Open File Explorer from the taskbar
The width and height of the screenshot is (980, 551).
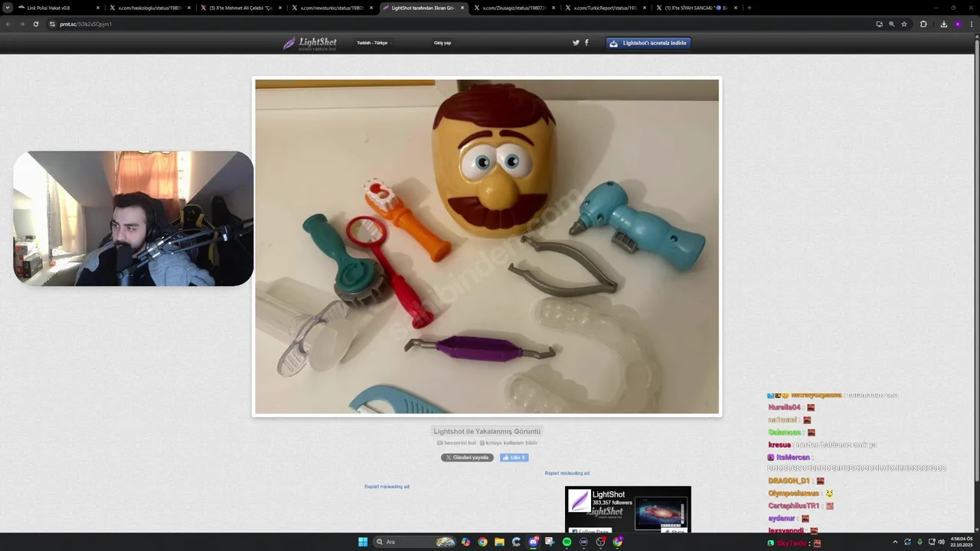(x=499, y=542)
